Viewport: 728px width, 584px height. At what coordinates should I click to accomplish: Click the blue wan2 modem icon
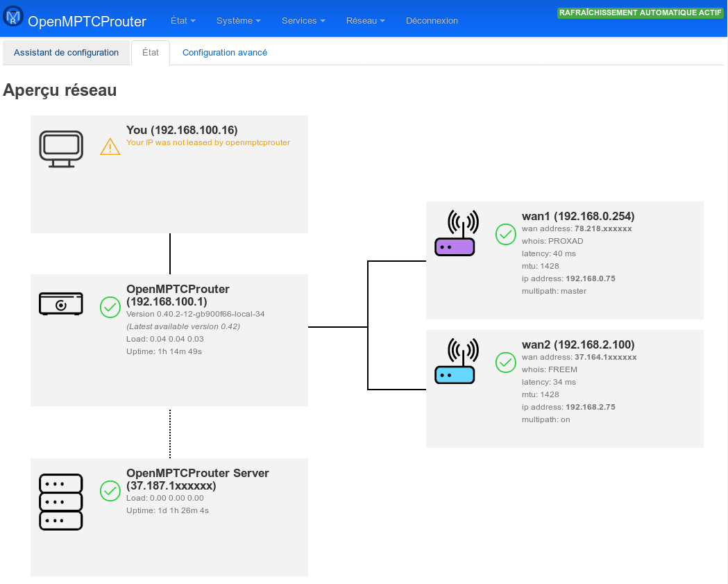point(457,361)
